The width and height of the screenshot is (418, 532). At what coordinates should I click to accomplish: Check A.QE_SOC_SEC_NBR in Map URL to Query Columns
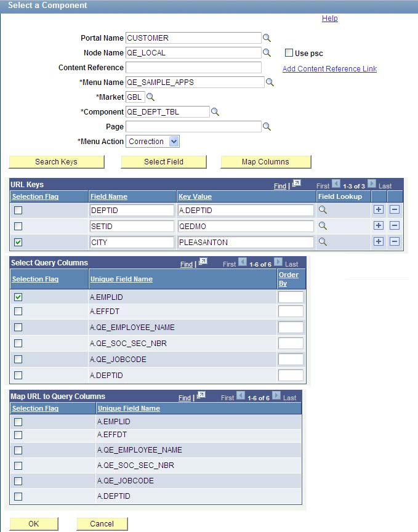point(18,466)
